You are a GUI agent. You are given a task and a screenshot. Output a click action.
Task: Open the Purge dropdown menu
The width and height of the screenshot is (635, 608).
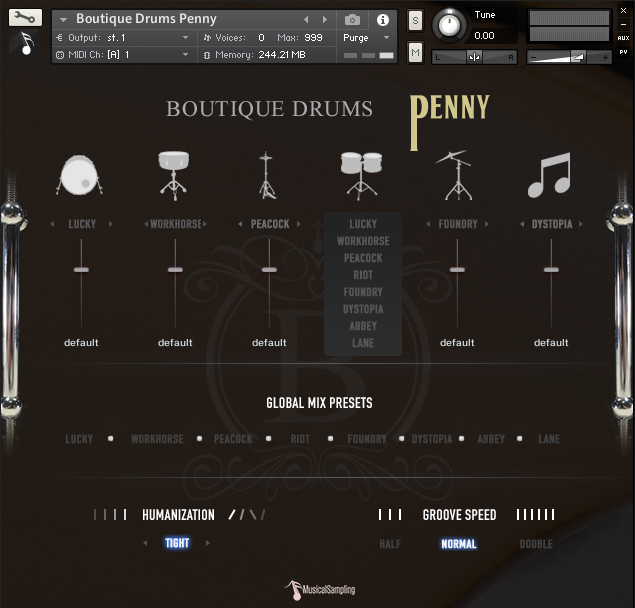[x=366, y=38]
